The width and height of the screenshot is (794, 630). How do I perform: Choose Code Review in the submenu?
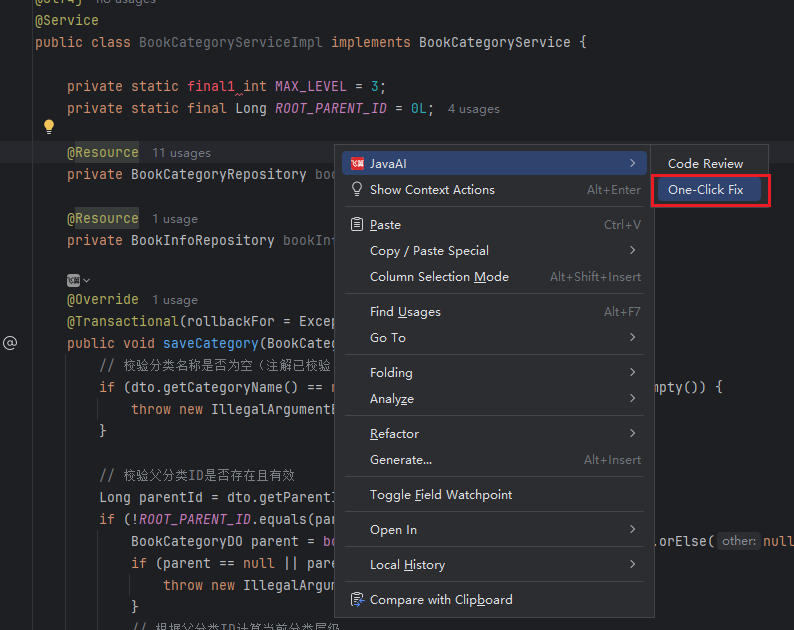[x=705, y=163]
